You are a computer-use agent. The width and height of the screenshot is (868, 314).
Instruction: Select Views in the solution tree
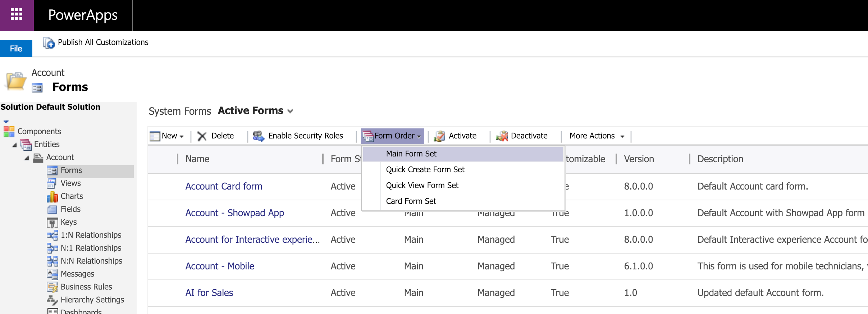tap(71, 183)
